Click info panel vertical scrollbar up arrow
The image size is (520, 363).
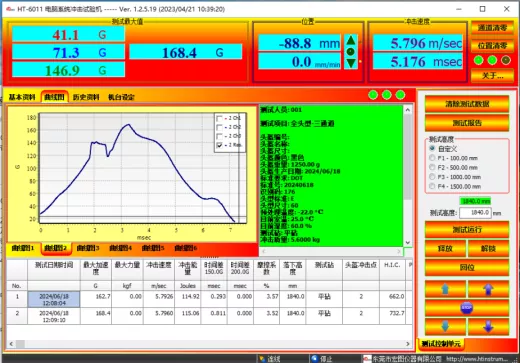(x=408, y=110)
